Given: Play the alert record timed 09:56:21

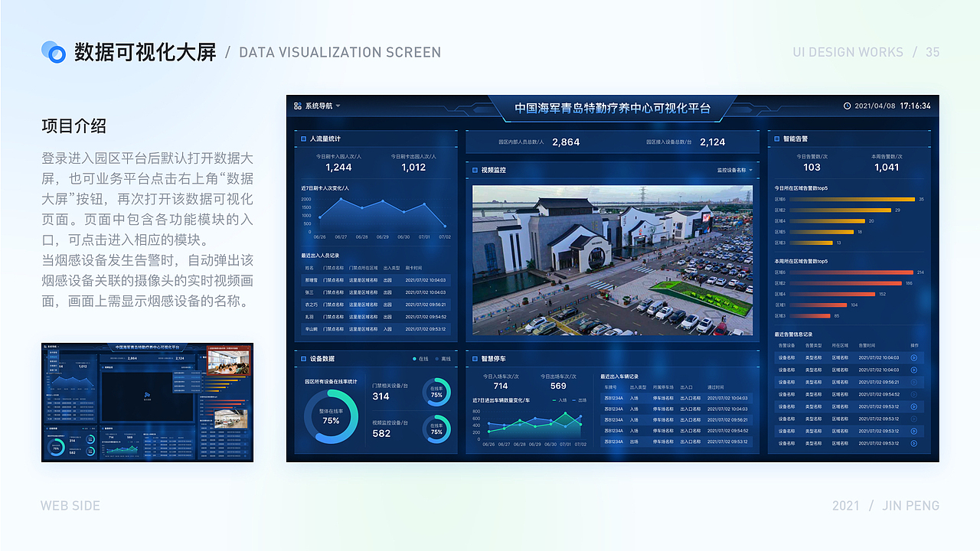Looking at the screenshot, I should [913, 382].
